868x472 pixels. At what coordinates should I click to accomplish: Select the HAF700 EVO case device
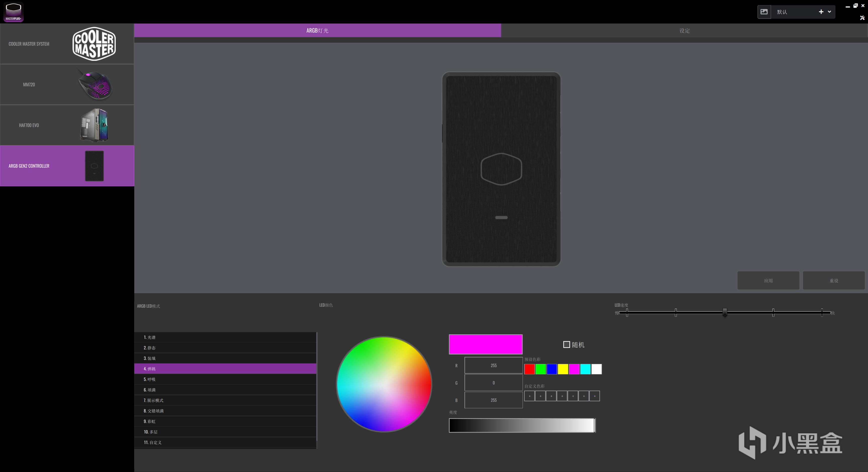pyautogui.click(x=67, y=125)
